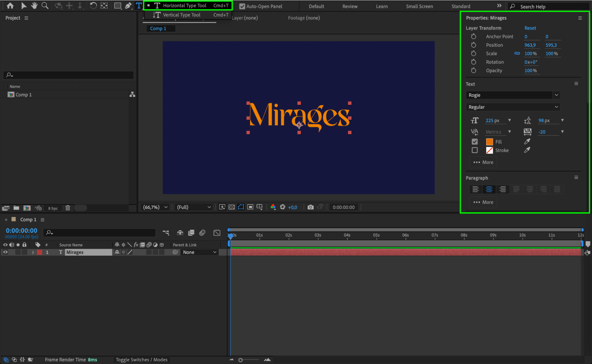The width and height of the screenshot is (592, 364).
Task: Enable the Stroke checkbox
Action: [x=475, y=150]
